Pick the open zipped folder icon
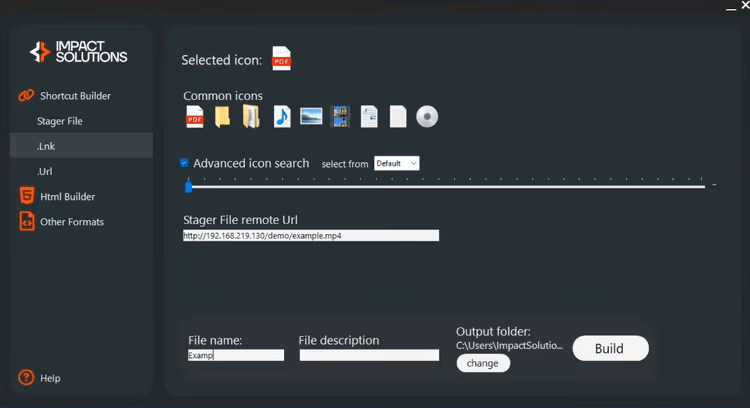The height and width of the screenshot is (408, 750). pyautogui.click(x=251, y=117)
